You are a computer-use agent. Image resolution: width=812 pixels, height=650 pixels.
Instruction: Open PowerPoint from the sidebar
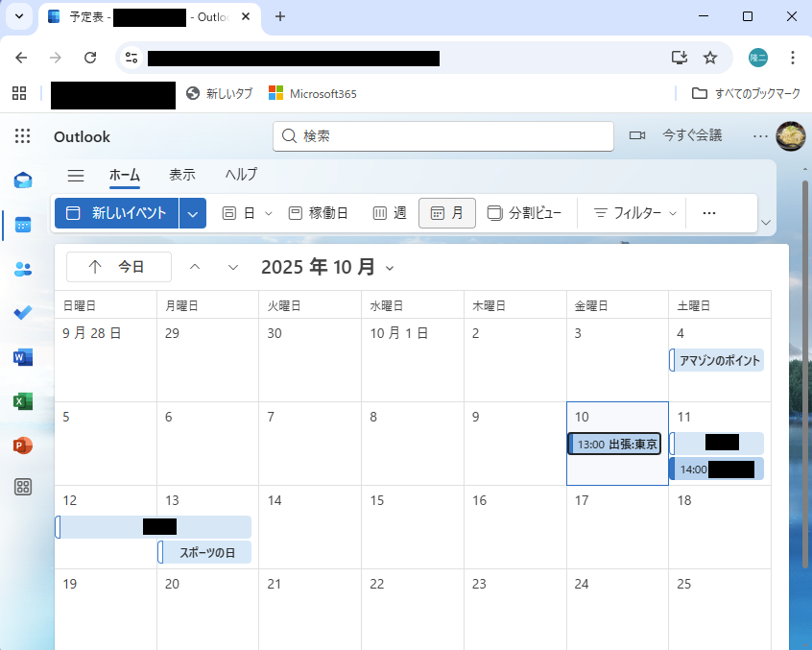pos(22,445)
